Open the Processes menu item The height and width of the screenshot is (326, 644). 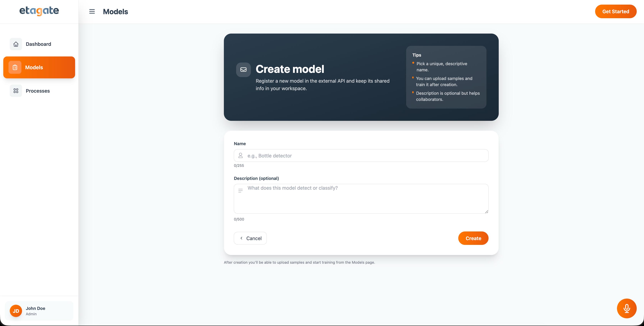click(38, 91)
